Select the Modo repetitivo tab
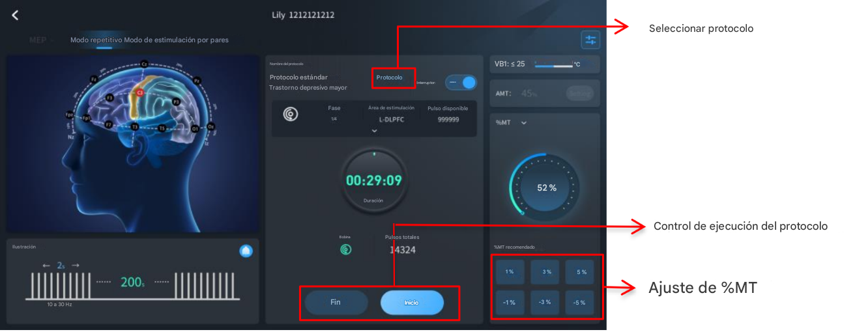Viewport: 868px width, 332px height. [x=96, y=40]
